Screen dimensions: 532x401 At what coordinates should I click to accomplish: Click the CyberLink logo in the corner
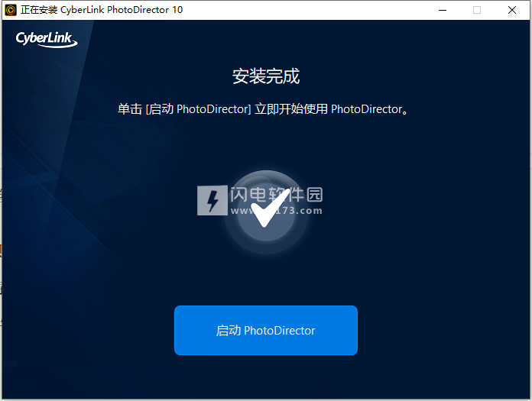(47, 39)
